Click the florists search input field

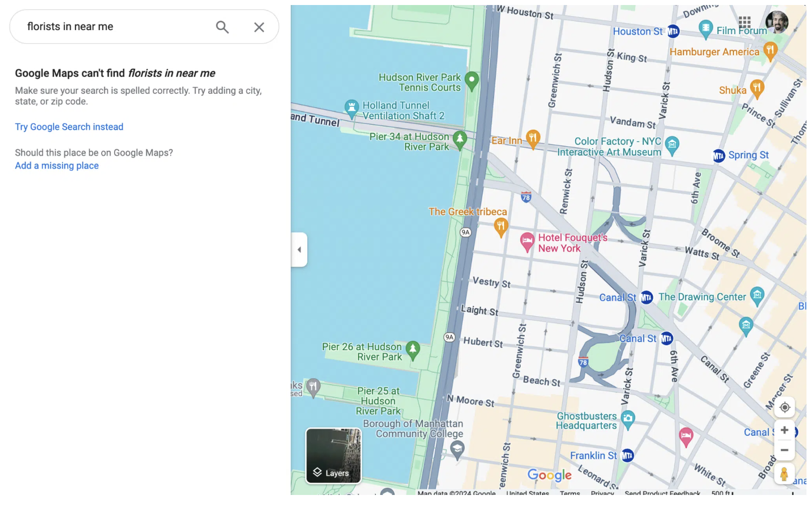coord(115,27)
